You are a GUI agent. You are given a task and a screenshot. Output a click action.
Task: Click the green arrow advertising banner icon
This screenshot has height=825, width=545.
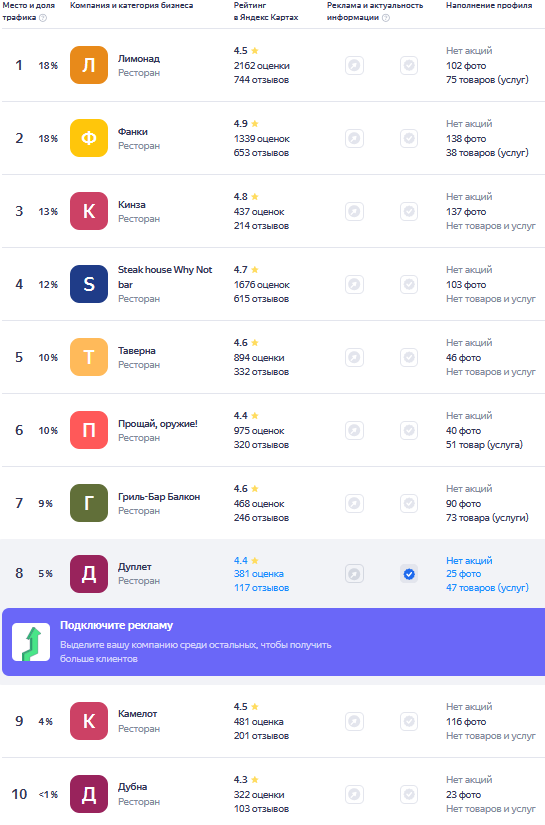tap(31, 642)
